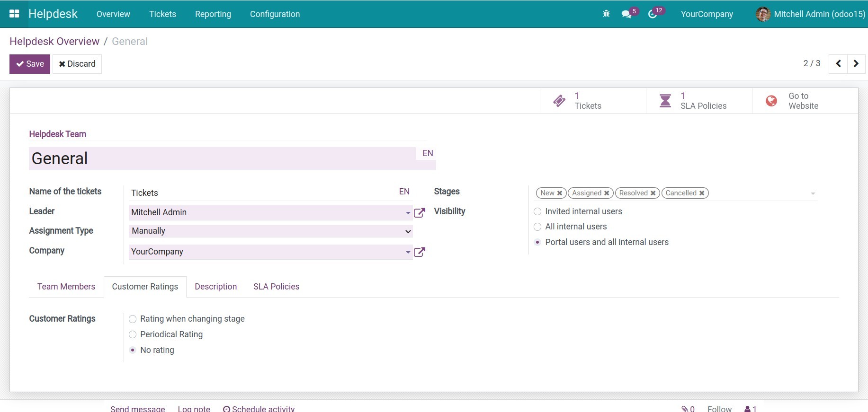Click the debug bug icon
This screenshot has height=412, width=868.
click(606, 14)
